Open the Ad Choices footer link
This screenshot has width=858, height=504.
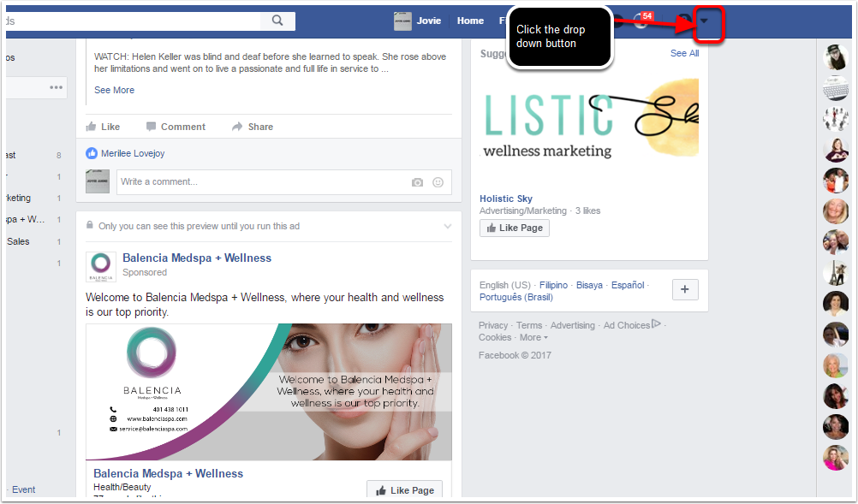tap(632, 325)
